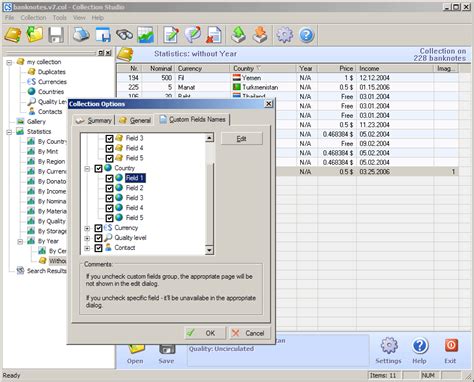
Task: Expand the Quality level group
Action: point(87,239)
